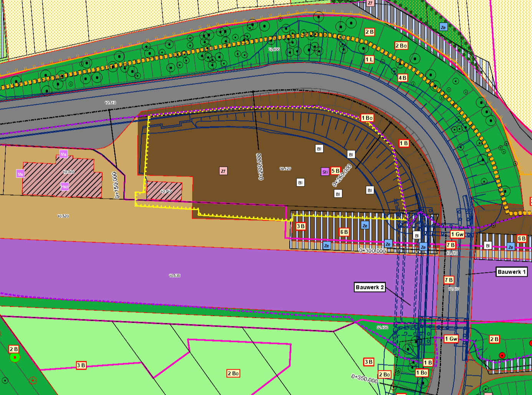Select the "Ms" marker left of hatched building
532x395 pixels.
[x=20, y=174]
